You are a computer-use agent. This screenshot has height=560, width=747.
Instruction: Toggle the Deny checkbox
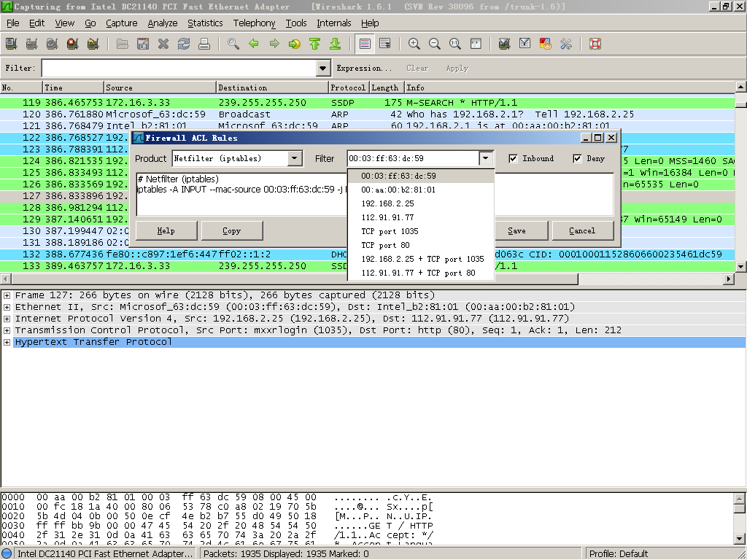(x=577, y=158)
